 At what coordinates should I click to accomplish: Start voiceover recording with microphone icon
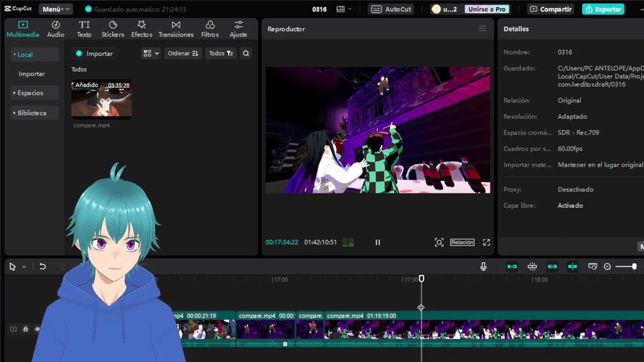pyautogui.click(x=484, y=266)
